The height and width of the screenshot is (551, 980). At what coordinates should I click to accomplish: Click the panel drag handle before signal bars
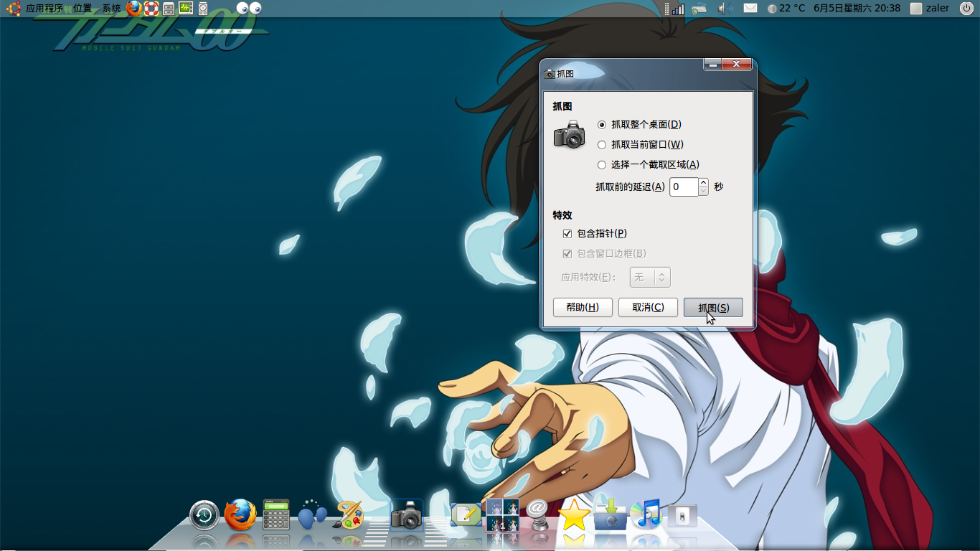(x=666, y=9)
